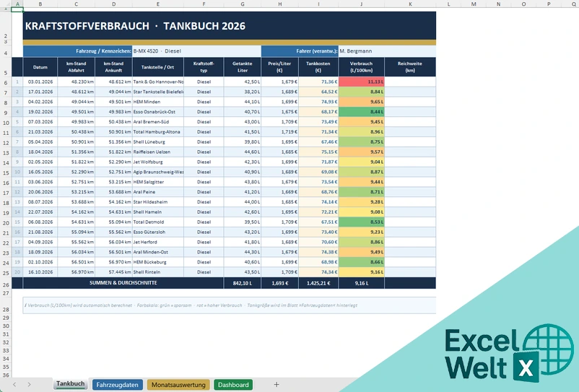Screen dimensions: 579x392
Task: Click the 'Datum' column heading
Action: click(40, 67)
